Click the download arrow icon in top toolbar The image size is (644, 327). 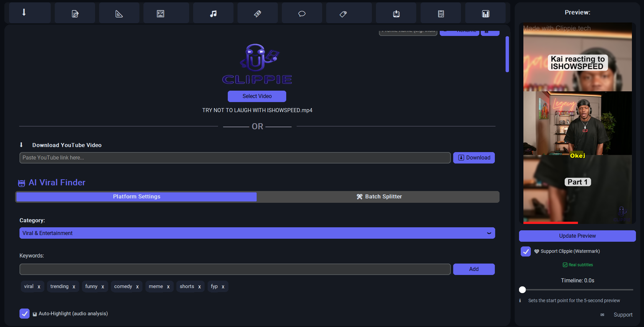[x=24, y=13]
